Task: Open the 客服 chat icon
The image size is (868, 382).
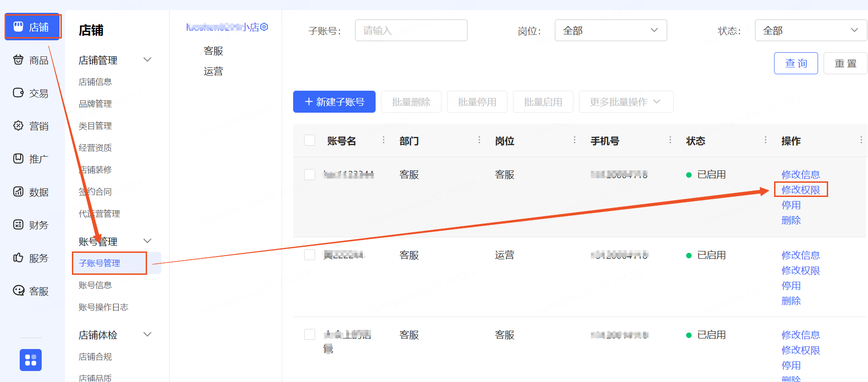Action: [18, 290]
